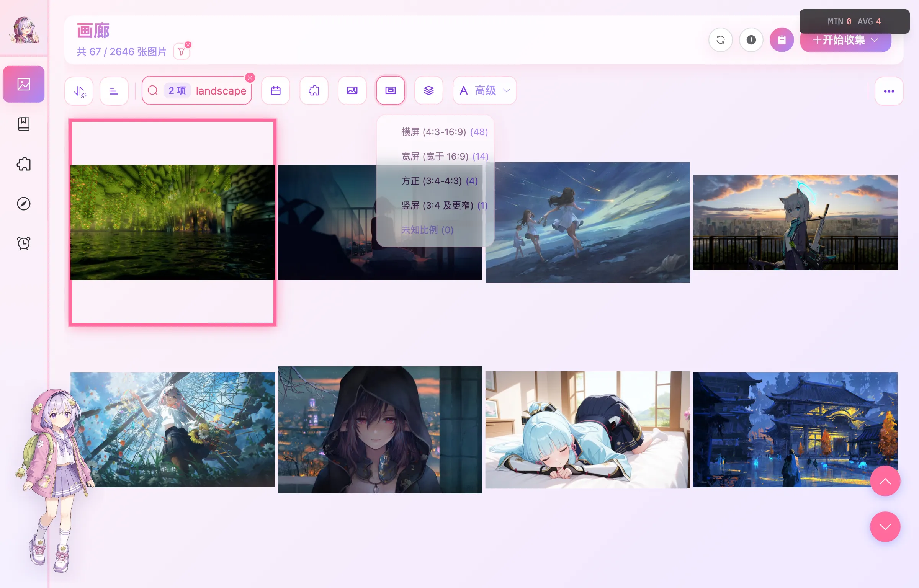This screenshot has height=588, width=919.
Task: Click the 2 项 search count badge
Action: [x=177, y=91]
